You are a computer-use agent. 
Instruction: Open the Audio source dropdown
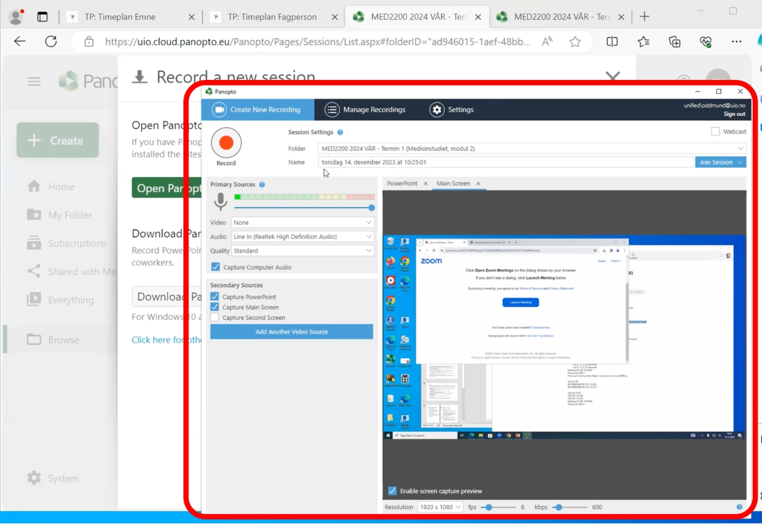tap(303, 237)
